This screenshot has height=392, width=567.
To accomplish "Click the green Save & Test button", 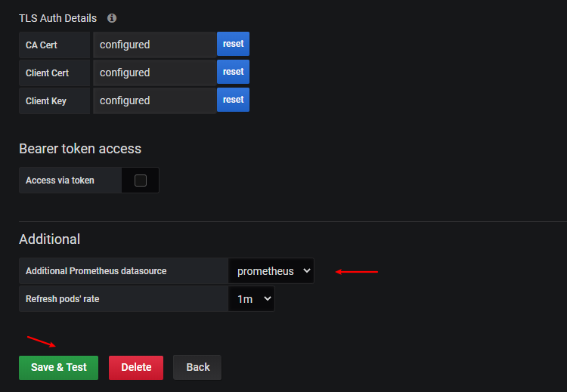I will point(58,367).
